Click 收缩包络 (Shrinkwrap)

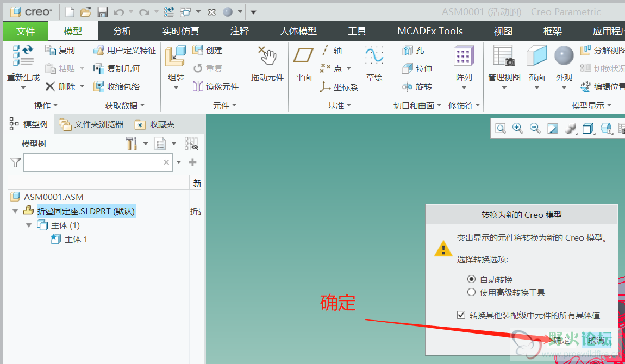[116, 86]
